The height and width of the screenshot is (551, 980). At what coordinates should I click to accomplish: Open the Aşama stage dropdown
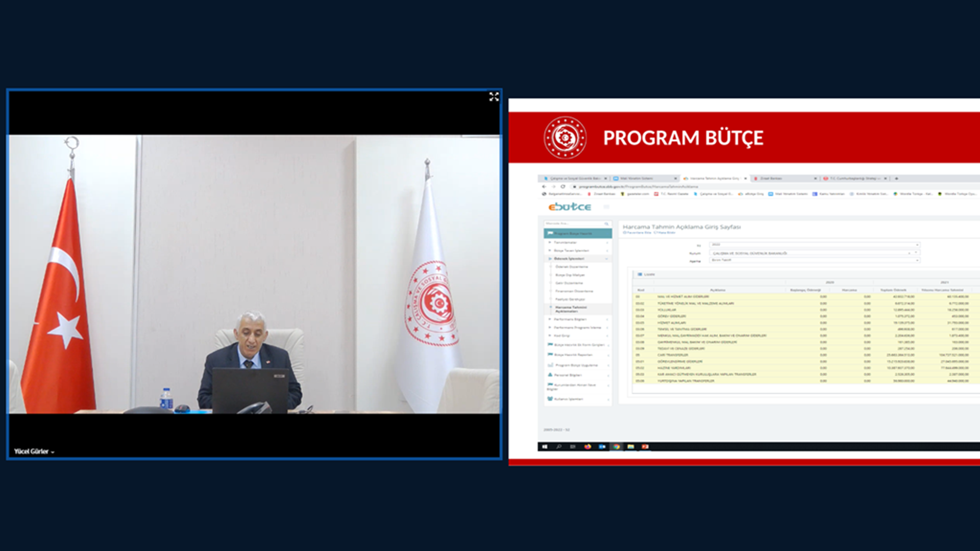coord(814,260)
